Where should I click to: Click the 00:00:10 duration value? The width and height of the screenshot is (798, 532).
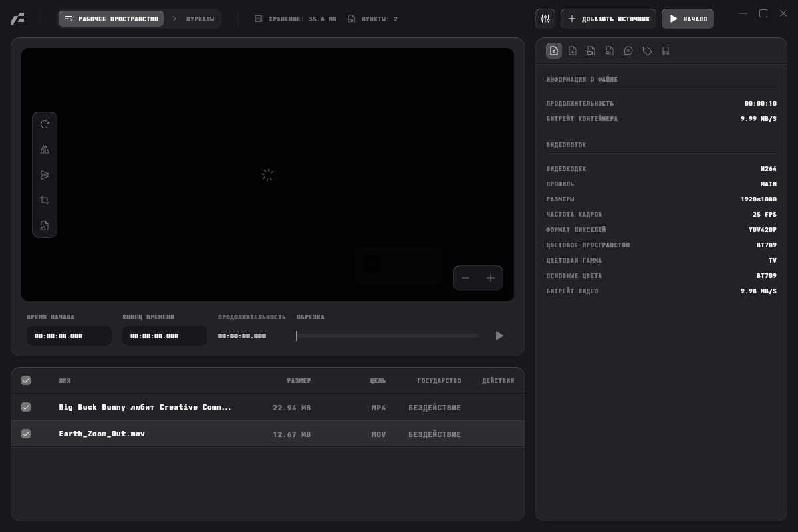tap(761, 104)
